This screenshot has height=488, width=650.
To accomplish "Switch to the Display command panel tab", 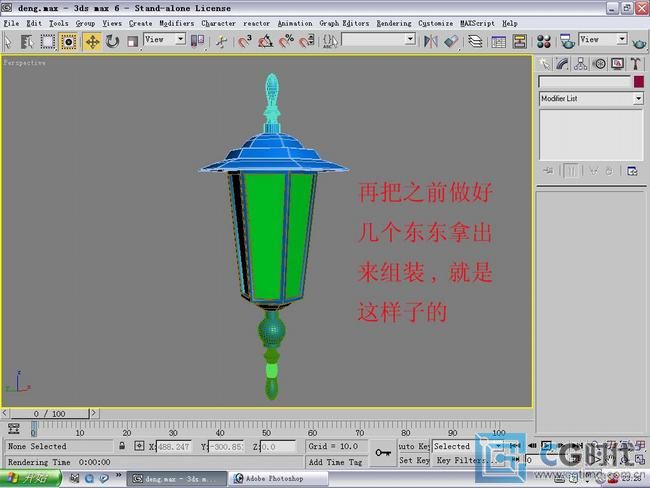I will click(617, 64).
